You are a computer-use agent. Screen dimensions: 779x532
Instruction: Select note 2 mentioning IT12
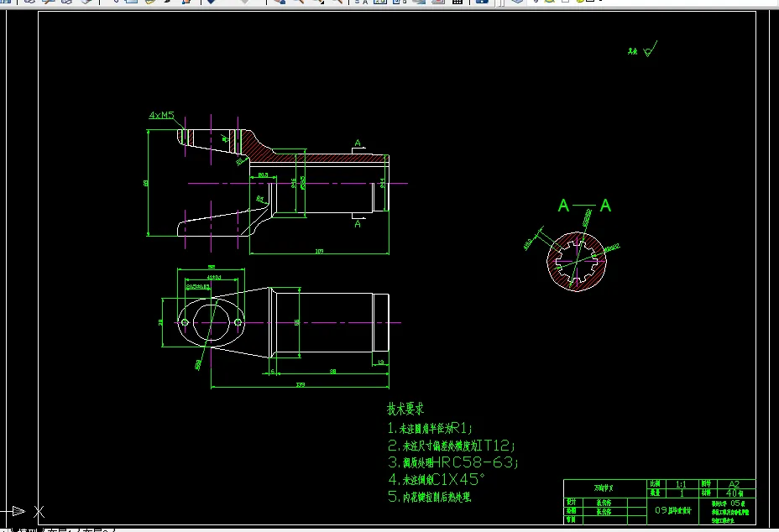(x=452, y=445)
